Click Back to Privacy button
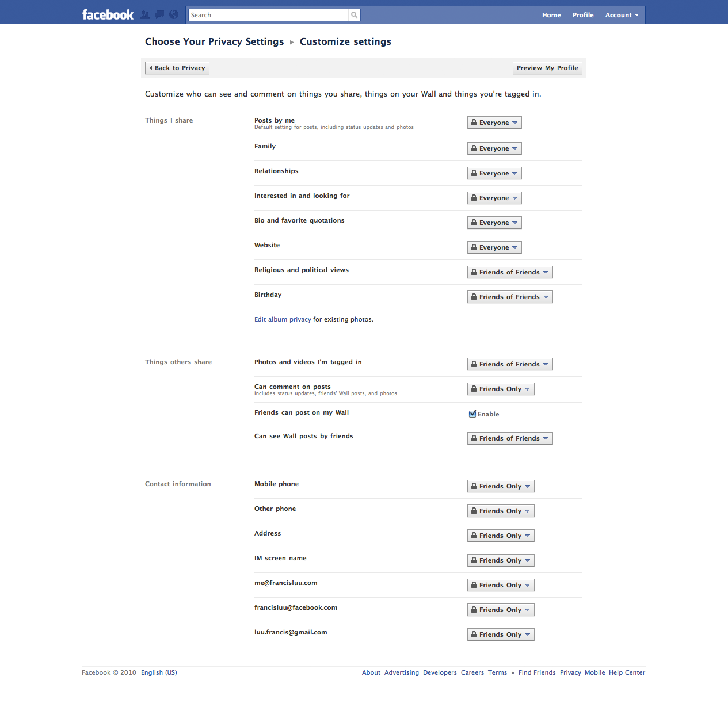The width and height of the screenshot is (728, 711). [x=177, y=68]
